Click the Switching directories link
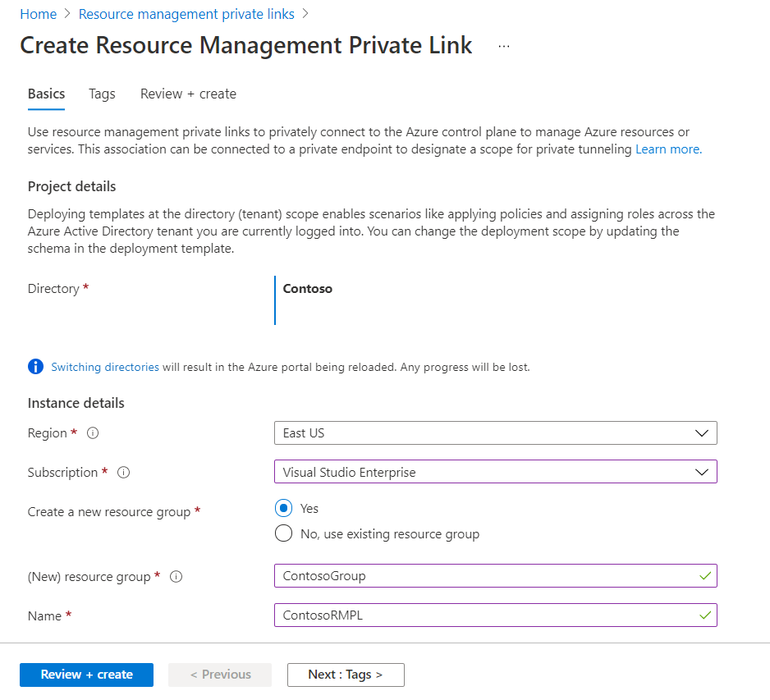 (x=105, y=367)
